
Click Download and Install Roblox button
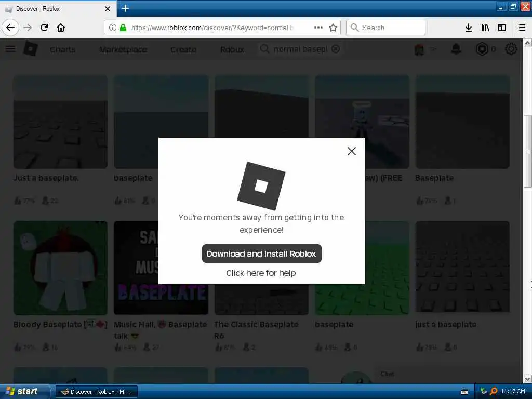[262, 254]
